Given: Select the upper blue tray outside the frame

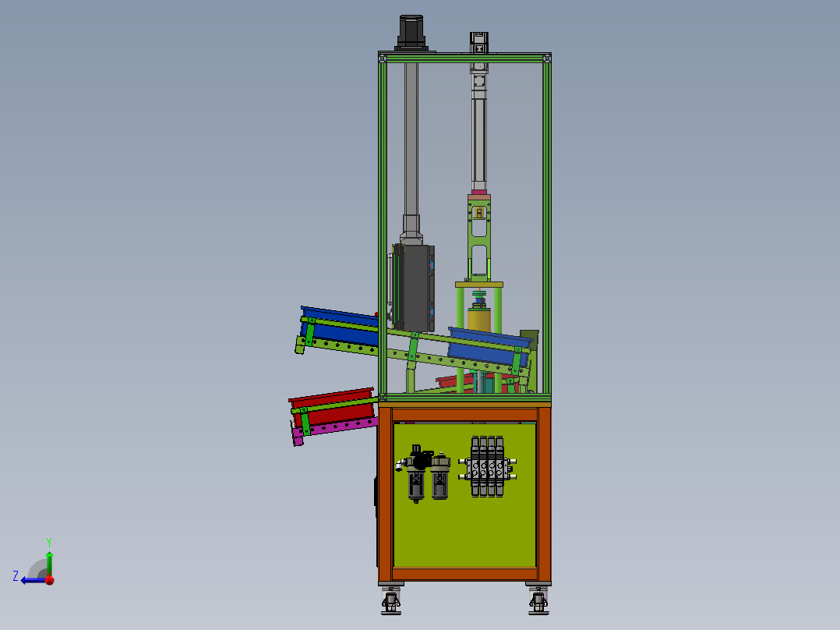Looking at the screenshot, I should (x=339, y=327).
